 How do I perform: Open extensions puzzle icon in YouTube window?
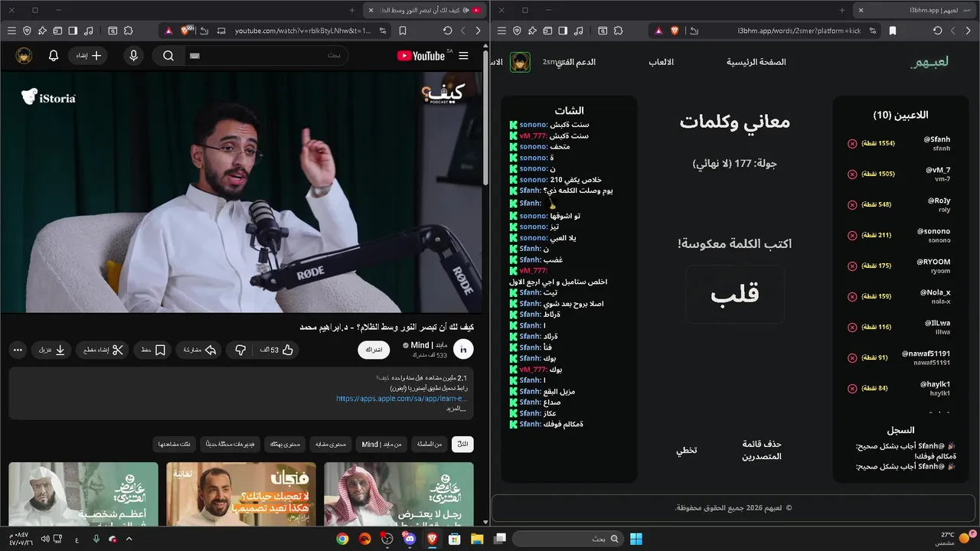pos(128,31)
